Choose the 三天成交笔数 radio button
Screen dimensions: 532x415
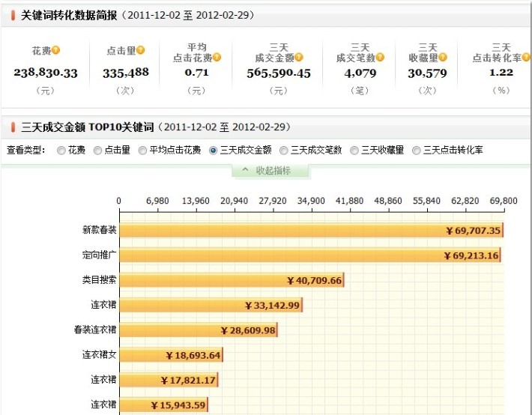coord(284,151)
